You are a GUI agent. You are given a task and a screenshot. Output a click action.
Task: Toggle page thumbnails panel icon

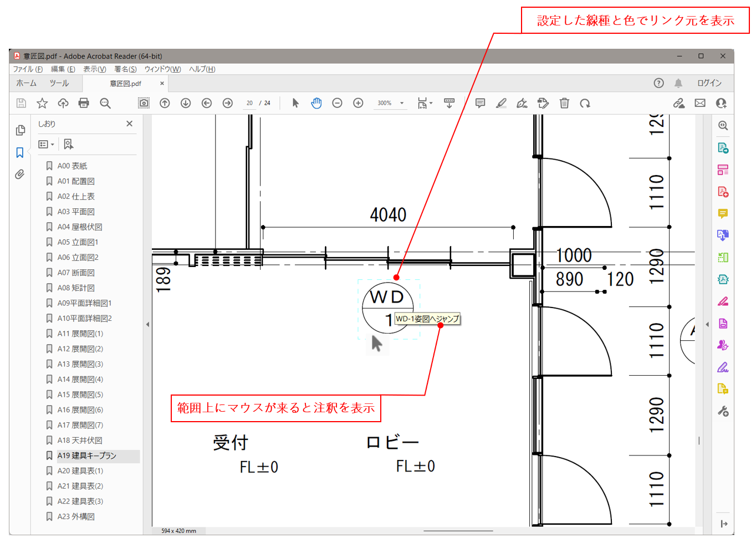tap(20, 130)
